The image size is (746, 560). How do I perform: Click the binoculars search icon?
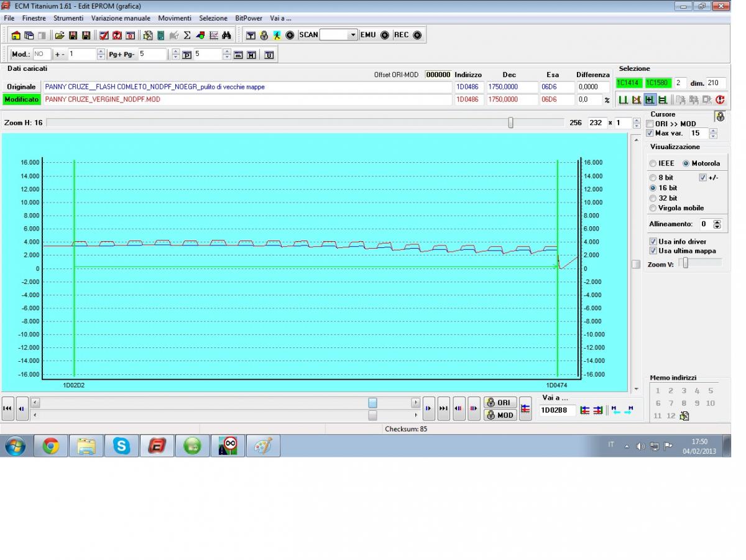click(x=226, y=35)
